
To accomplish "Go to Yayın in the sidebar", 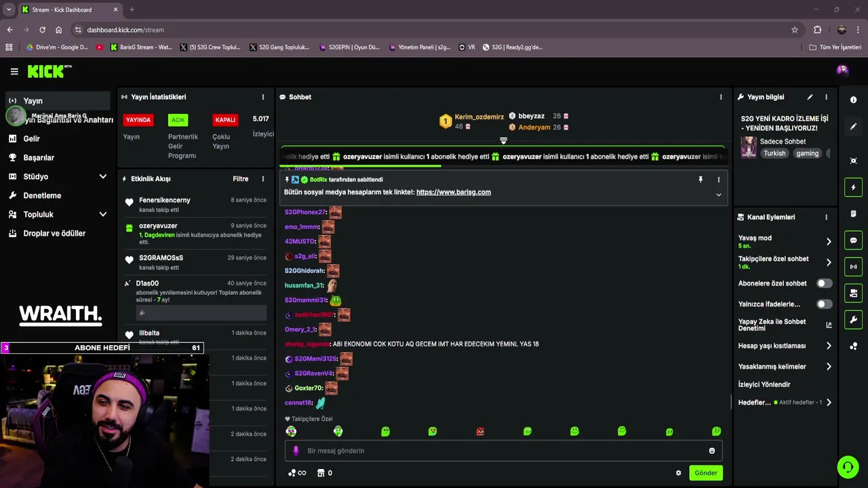I will (58, 100).
